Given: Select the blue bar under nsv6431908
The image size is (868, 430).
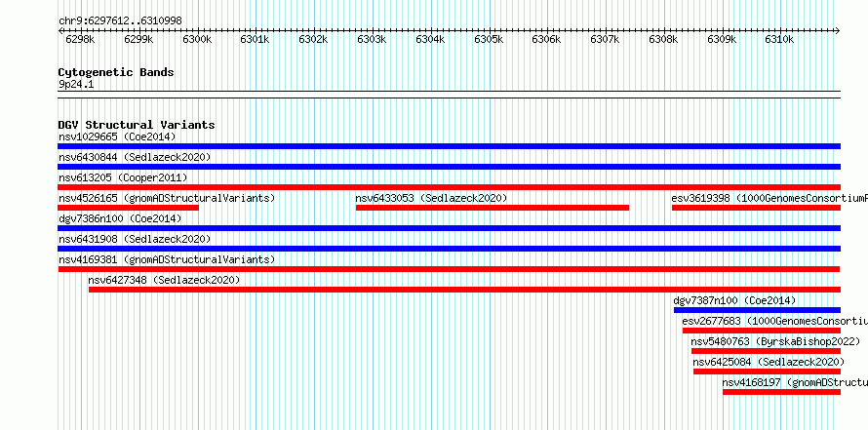Looking at the screenshot, I should click(449, 249).
